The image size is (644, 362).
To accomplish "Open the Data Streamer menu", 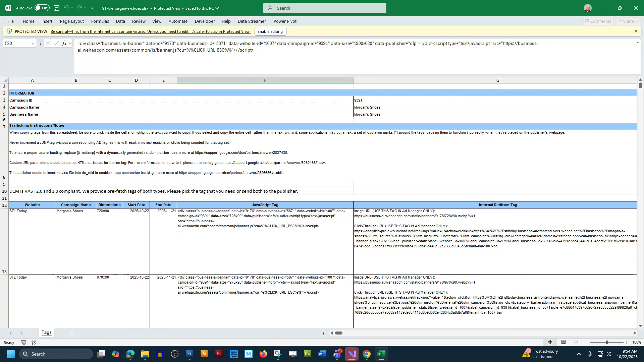I will pyautogui.click(x=252, y=21).
